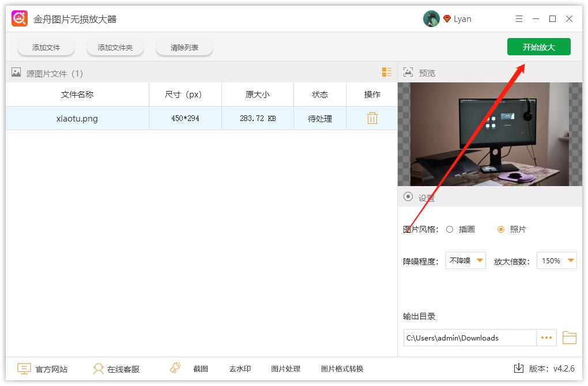Click the 官方网站 official website icon
The image size is (588, 386).
(24, 368)
